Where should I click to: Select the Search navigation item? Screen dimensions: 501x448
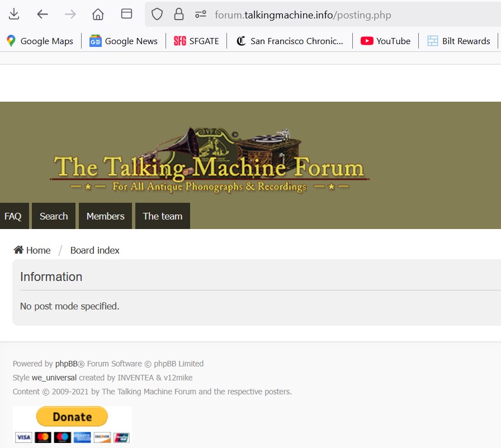54,216
